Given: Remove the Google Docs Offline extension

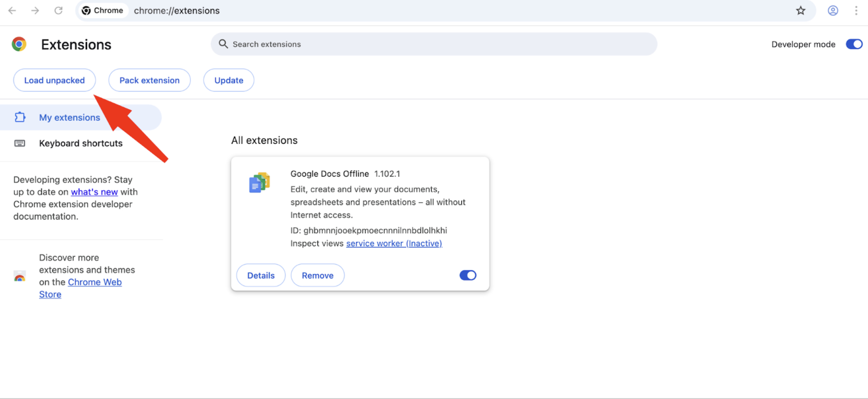Looking at the screenshot, I should (x=318, y=275).
